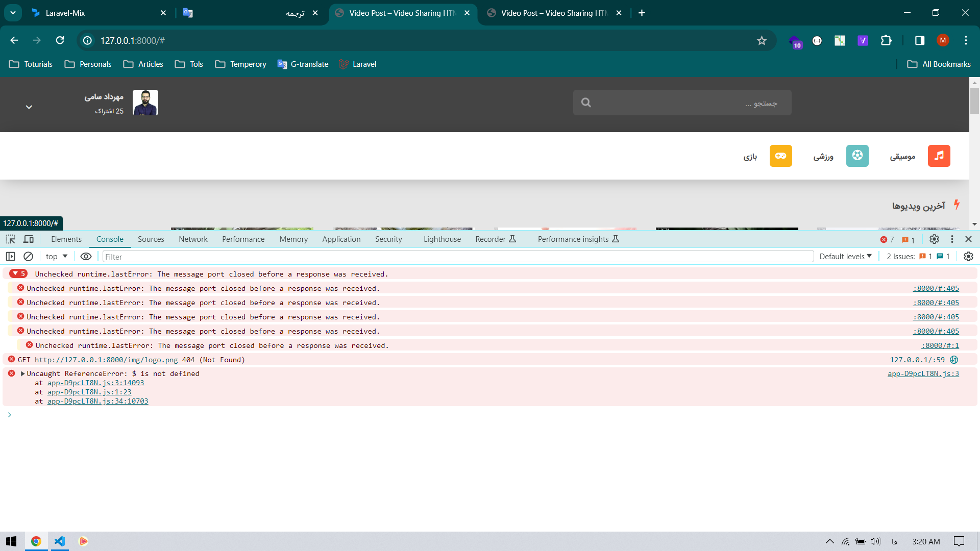Reload the page
Viewport: 980px width, 551px height.
(60, 40)
